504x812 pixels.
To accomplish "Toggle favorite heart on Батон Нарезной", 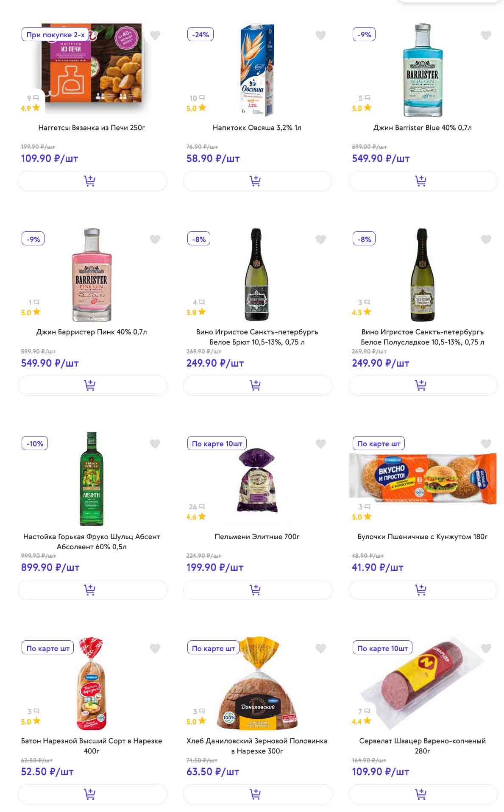I will pos(155,648).
